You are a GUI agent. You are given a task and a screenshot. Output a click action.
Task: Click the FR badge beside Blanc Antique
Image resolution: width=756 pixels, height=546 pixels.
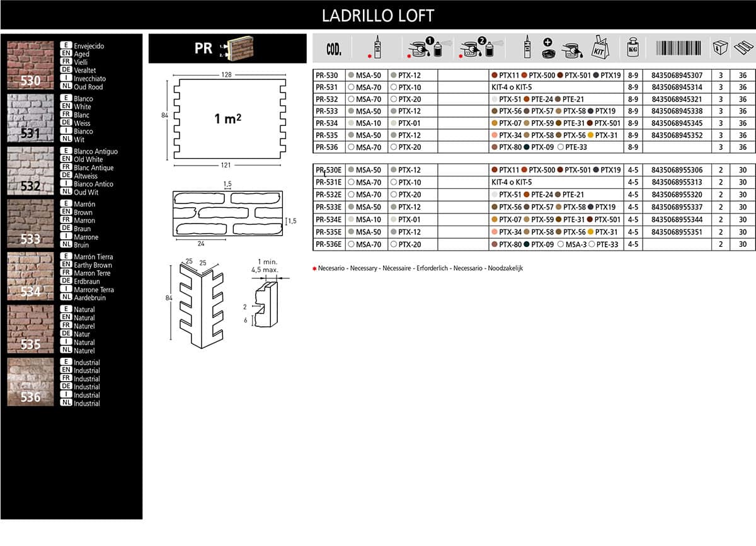click(x=65, y=168)
